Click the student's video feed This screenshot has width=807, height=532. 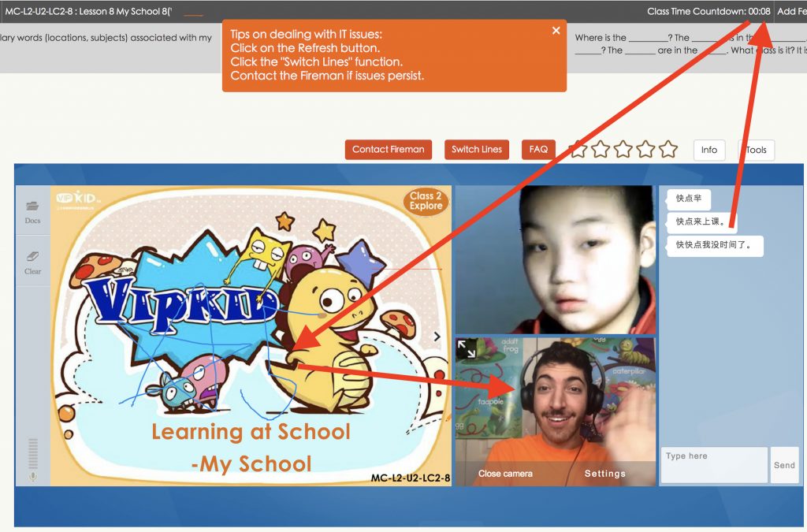click(556, 259)
